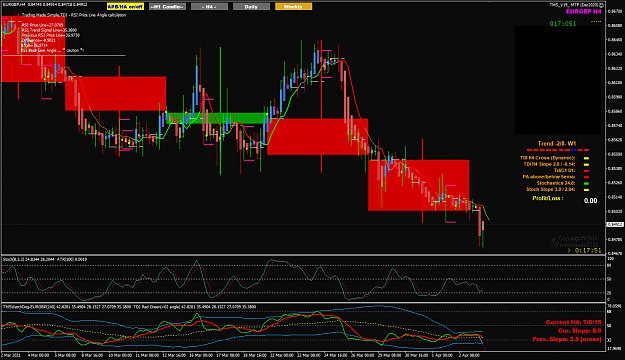The image size is (625, 360).
Task: Click the EURGBP H4 symbol label
Action: pos(584,12)
